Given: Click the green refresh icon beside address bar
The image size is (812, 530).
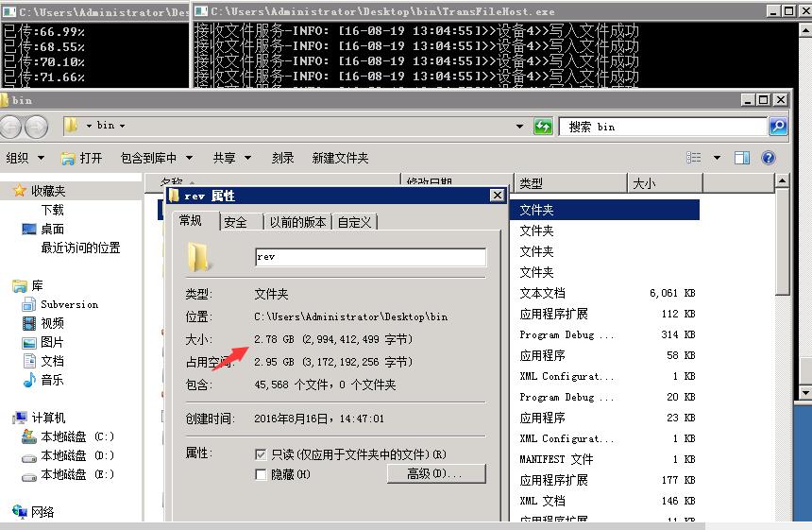Looking at the screenshot, I should pyautogui.click(x=543, y=127).
